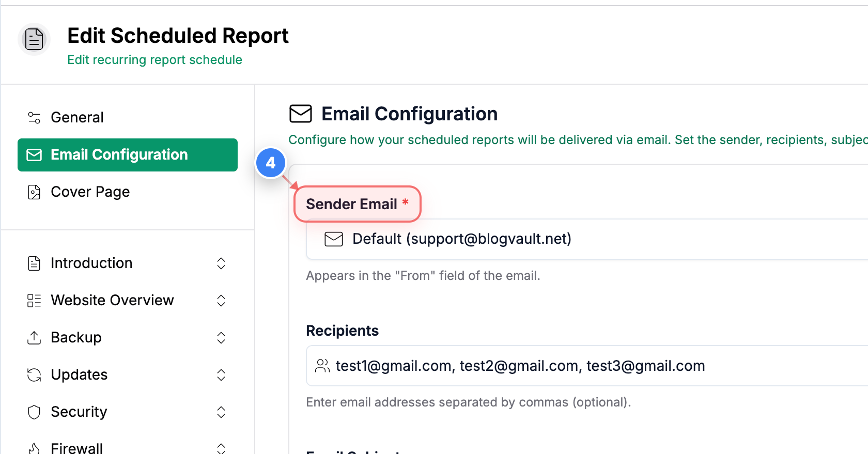This screenshot has width=868, height=454.
Task: Expand the Introduction section
Action: coord(221,263)
